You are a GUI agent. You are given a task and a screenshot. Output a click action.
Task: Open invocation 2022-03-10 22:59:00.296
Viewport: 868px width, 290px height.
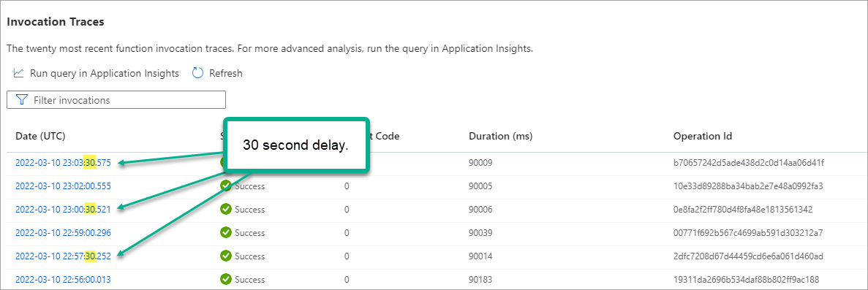coord(63,232)
